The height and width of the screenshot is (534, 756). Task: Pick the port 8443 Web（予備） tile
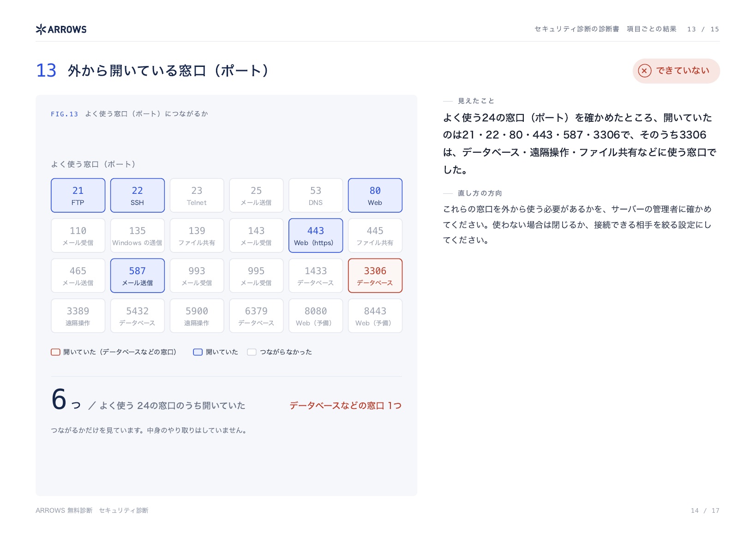click(375, 316)
